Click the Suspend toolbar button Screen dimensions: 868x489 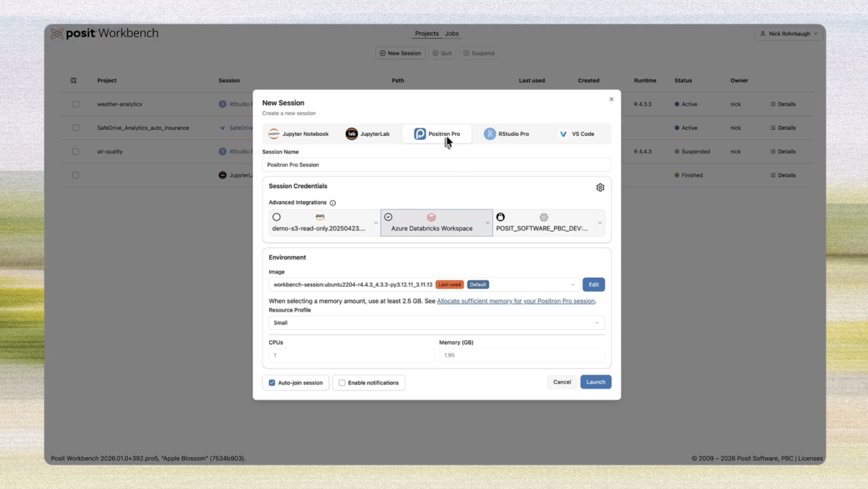(x=479, y=53)
